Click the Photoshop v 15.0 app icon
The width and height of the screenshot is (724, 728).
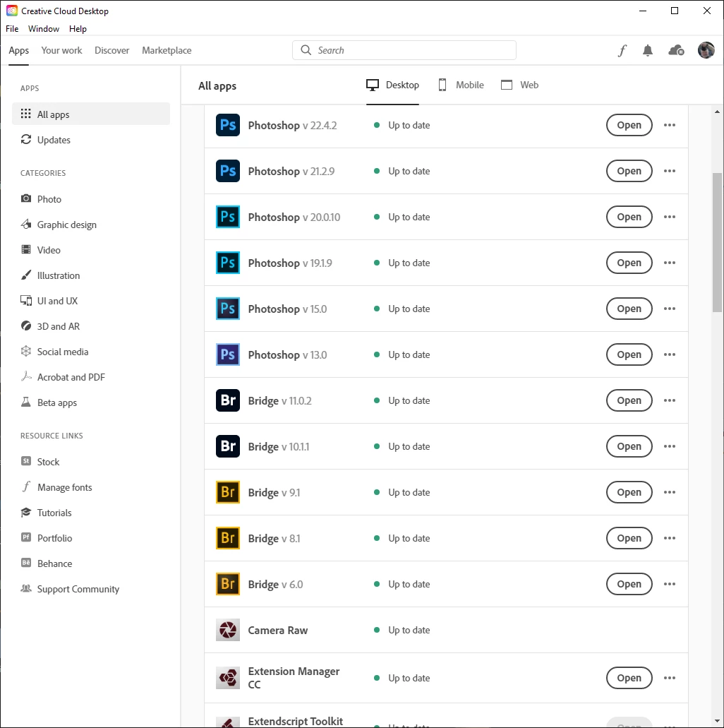pos(228,309)
